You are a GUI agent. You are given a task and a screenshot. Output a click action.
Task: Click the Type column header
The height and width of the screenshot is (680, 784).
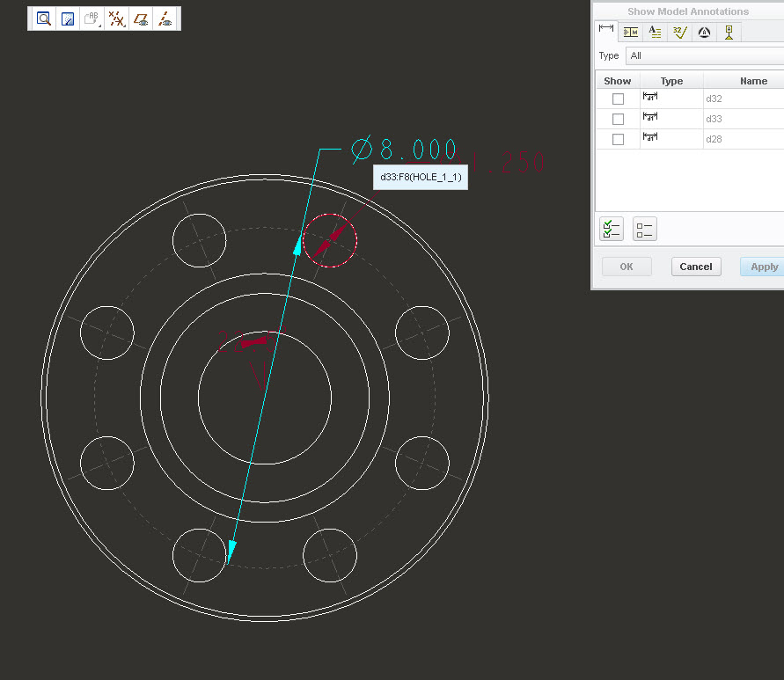coord(671,81)
